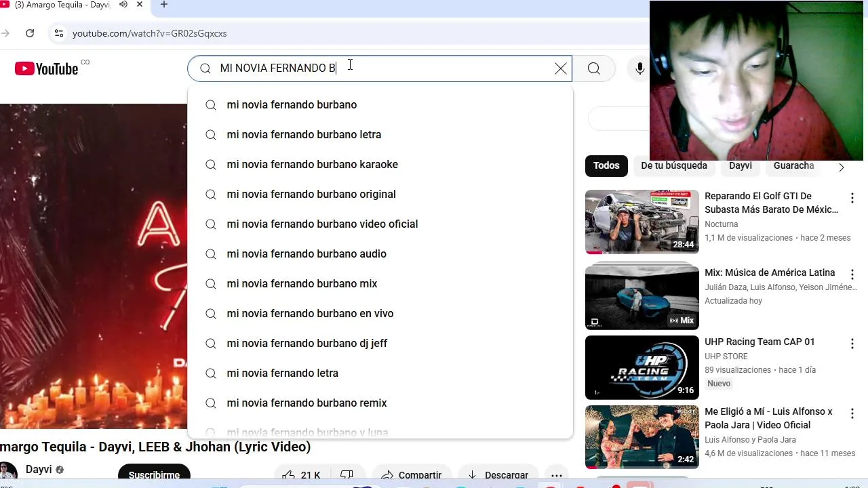Open site info icon in address bar

[x=59, y=33]
